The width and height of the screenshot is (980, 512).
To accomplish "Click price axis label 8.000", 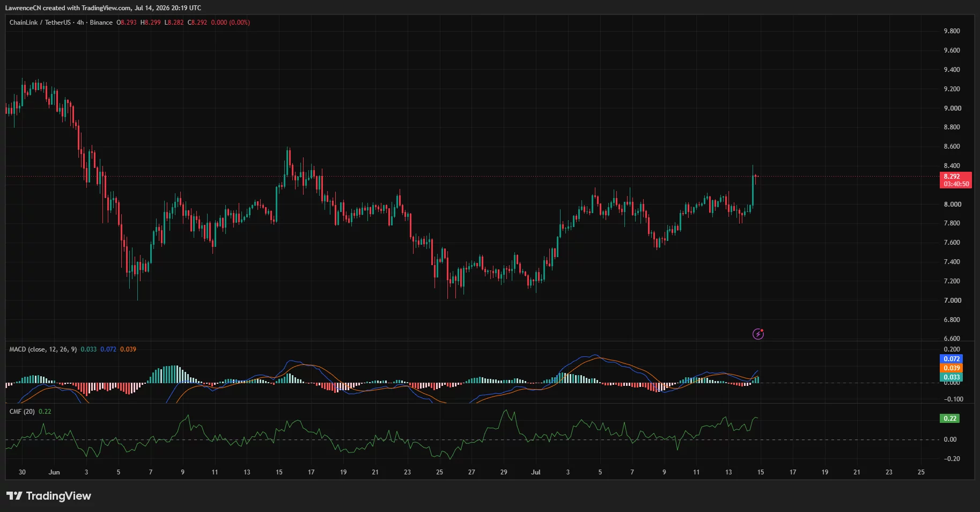I will (952, 204).
